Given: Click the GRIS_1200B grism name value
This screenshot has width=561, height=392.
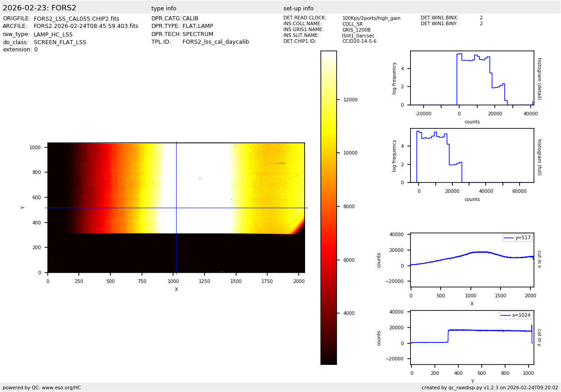Looking at the screenshot, I should [x=356, y=30].
